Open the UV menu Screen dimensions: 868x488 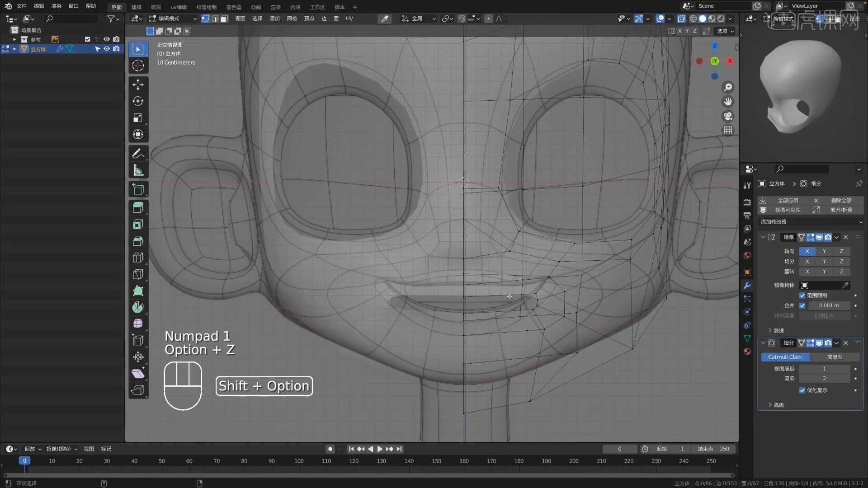(x=349, y=19)
